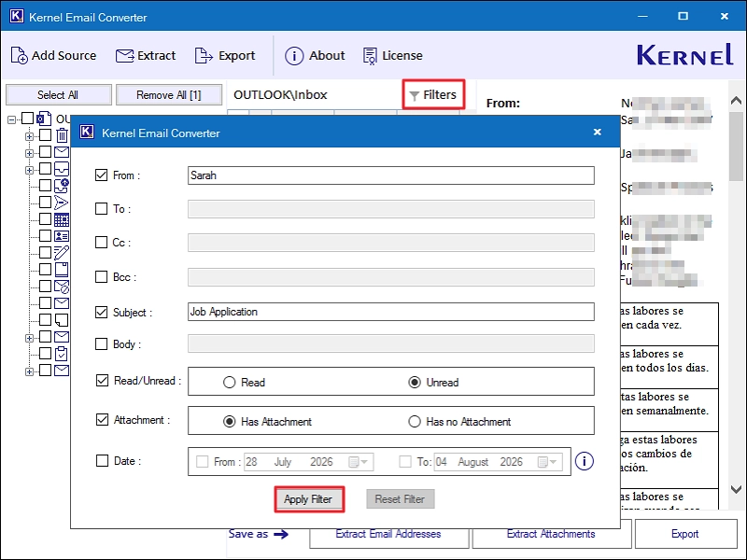The width and height of the screenshot is (747, 560).
Task: Click the bottom-right Export button
Action: 685,534
